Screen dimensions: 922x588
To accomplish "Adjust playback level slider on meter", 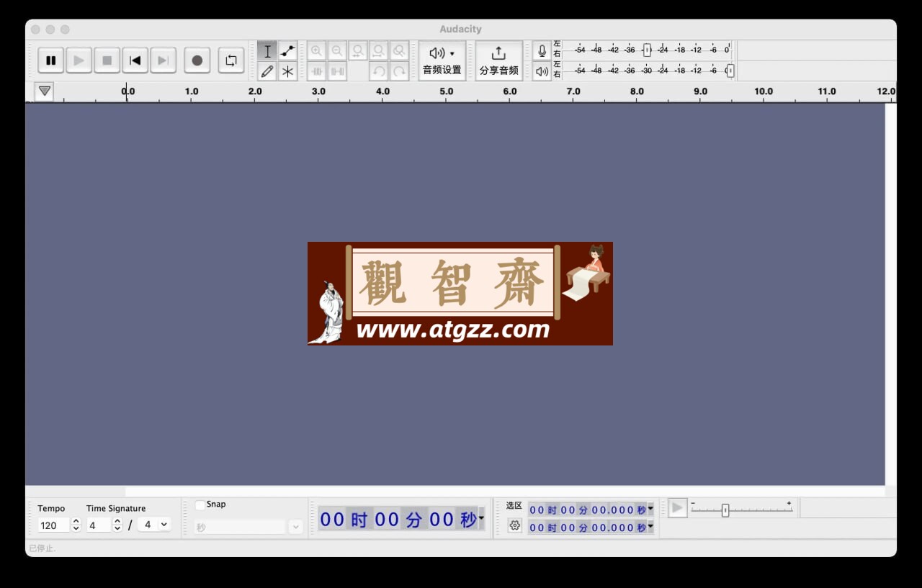I will pos(730,71).
